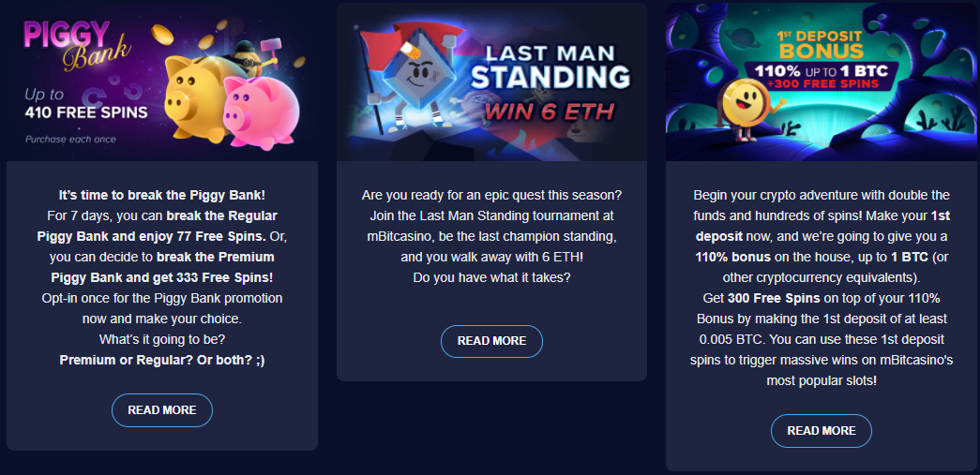Click the Last Man Standing description text
Image resolution: width=980 pixels, height=475 pixels.
(491, 237)
